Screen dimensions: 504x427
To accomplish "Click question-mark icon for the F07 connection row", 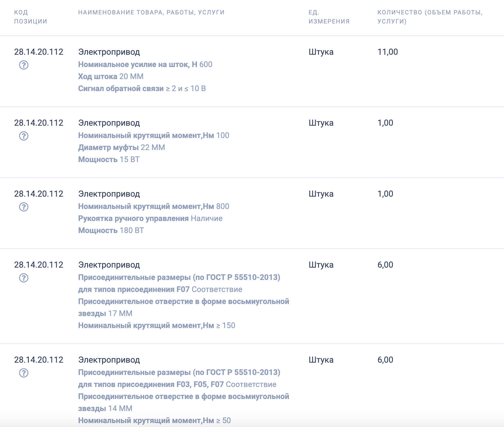I will click(x=24, y=278).
